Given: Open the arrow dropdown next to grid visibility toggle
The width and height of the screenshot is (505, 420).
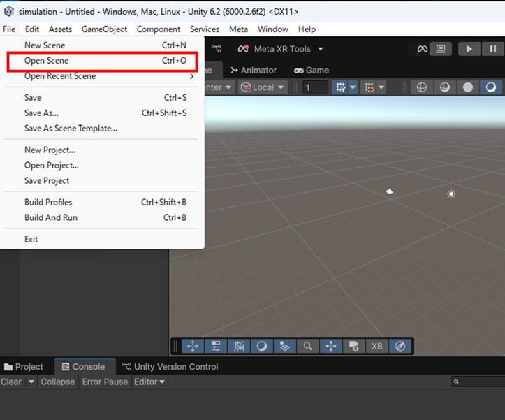Looking at the screenshot, I should point(353,87).
